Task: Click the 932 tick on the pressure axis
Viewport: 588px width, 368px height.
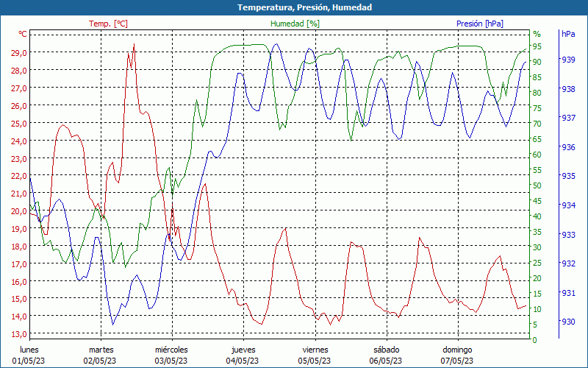Action: tap(568, 263)
